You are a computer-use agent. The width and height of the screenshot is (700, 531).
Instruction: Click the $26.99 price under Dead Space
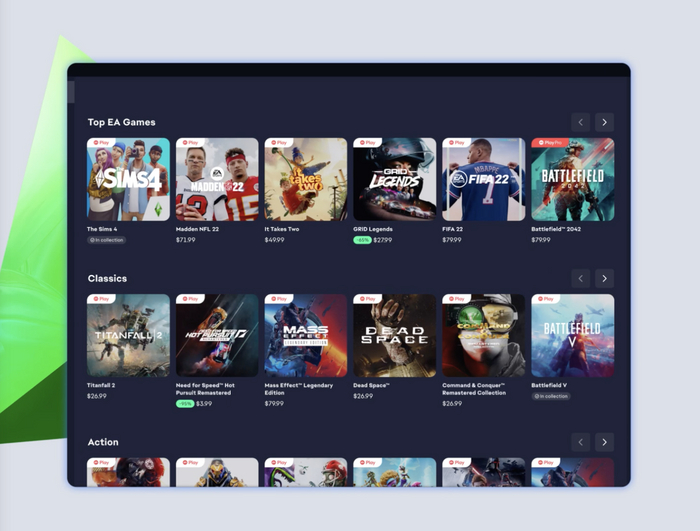pos(363,396)
